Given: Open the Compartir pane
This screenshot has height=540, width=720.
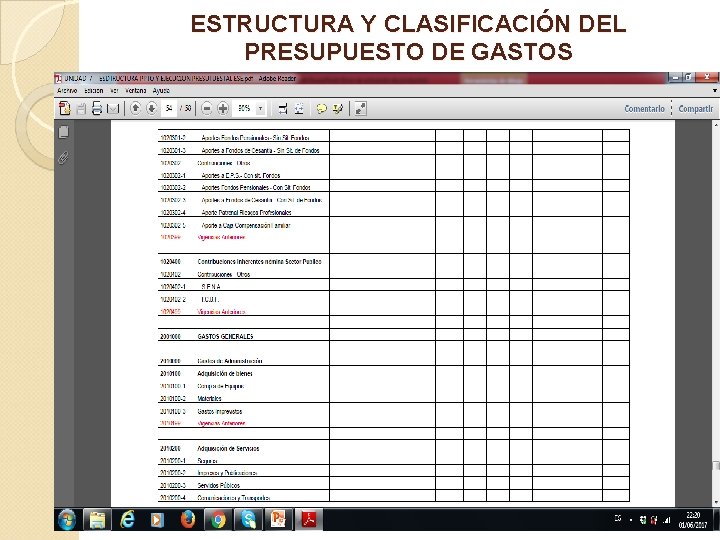Looking at the screenshot, I should click(x=696, y=109).
